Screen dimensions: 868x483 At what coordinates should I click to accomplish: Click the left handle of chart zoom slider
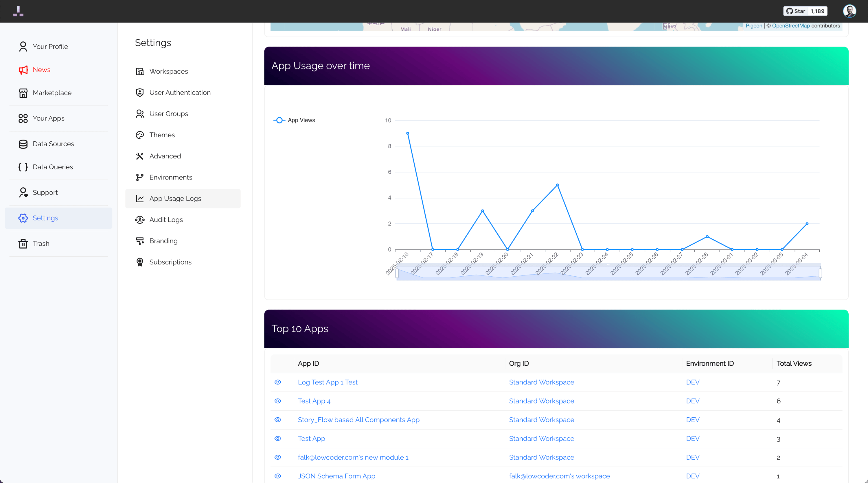(397, 273)
